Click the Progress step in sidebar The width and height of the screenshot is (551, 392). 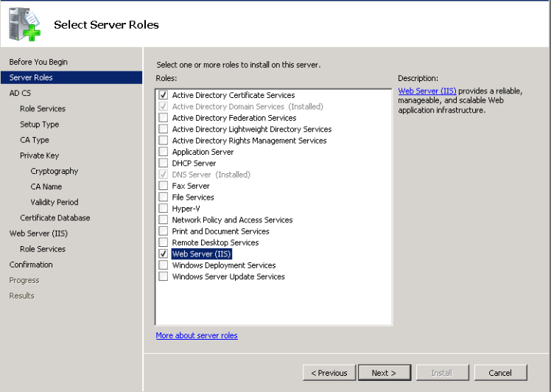pos(24,280)
